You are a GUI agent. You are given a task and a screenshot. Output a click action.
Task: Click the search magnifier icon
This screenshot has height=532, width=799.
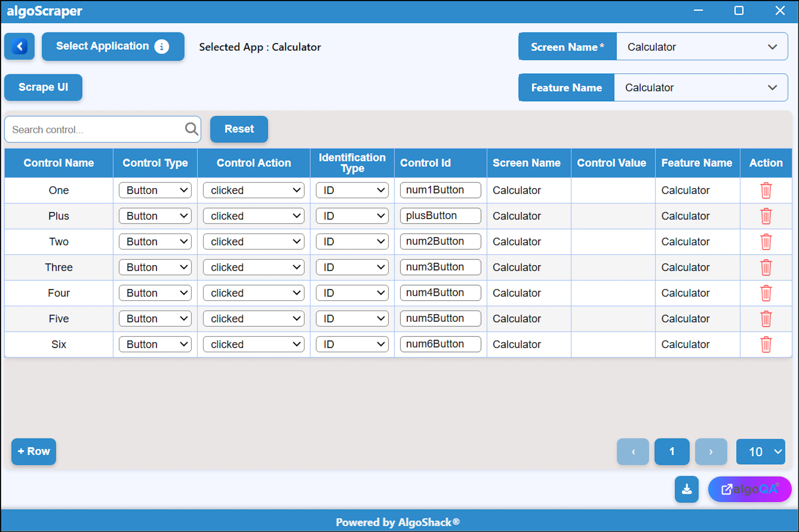pos(191,129)
